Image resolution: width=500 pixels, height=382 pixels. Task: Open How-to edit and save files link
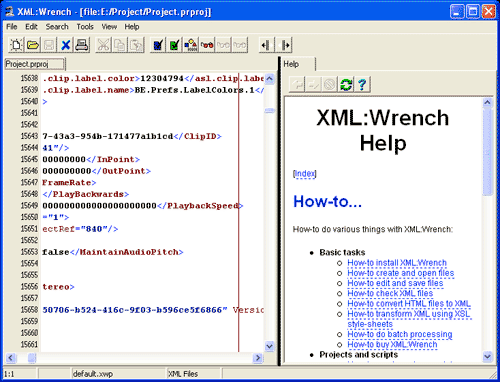pyautogui.click(x=395, y=283)
